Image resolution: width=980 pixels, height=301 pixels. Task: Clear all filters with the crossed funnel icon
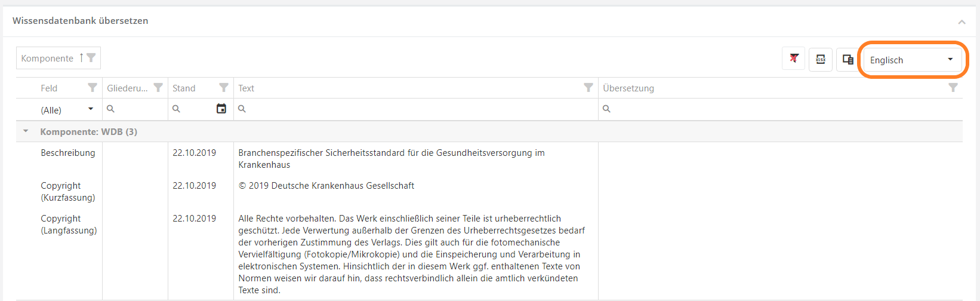pyautogui.click(x=794, y=59)
